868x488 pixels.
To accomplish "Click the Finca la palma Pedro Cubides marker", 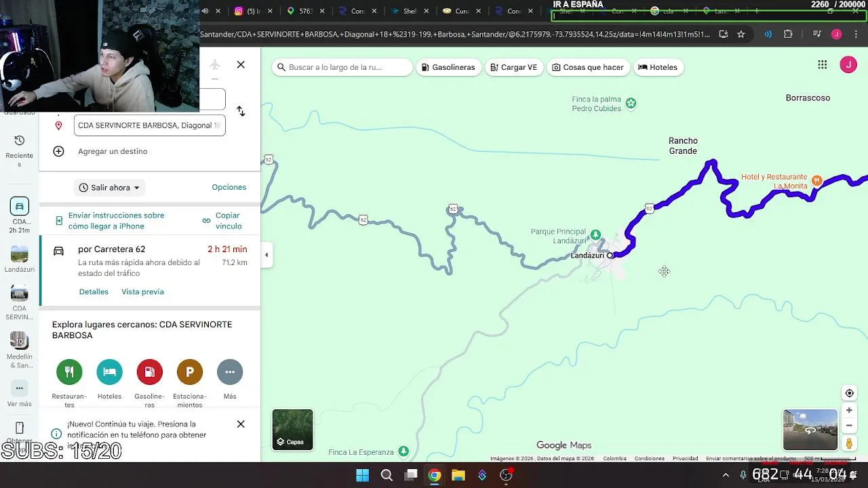I will point(631,103).
